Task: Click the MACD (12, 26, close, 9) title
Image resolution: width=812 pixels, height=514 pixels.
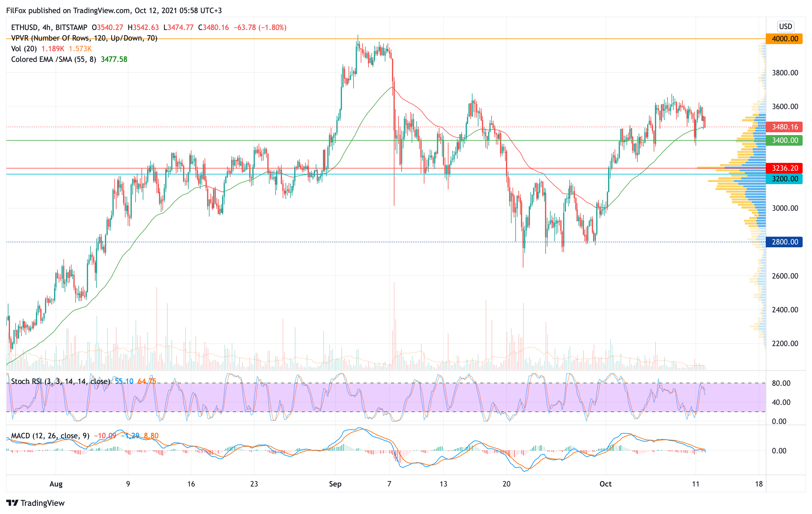Action: pos(50,436)
